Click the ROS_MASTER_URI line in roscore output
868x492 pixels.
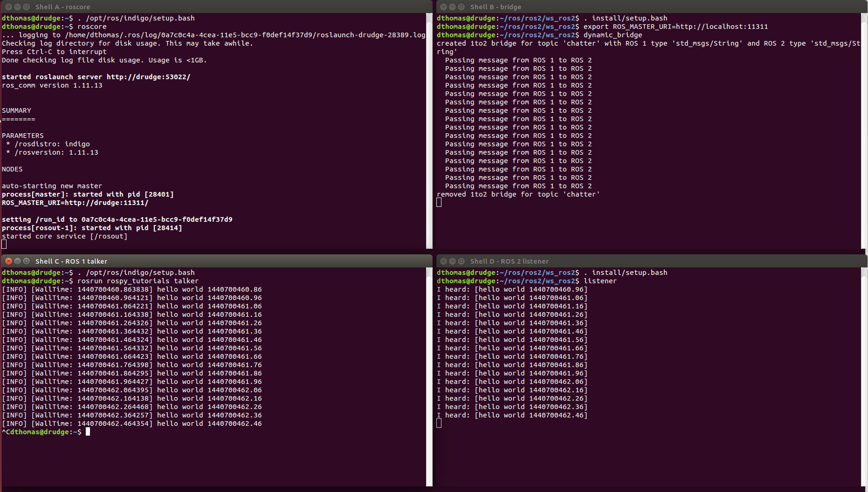click(75, 203)
